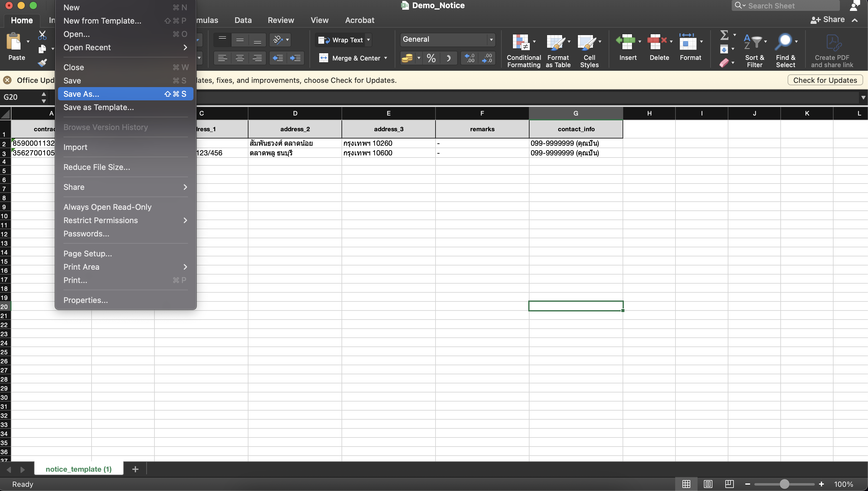Click the percent style icon
Viewport: 868px width, 491px height.
(x=431, y=58)
